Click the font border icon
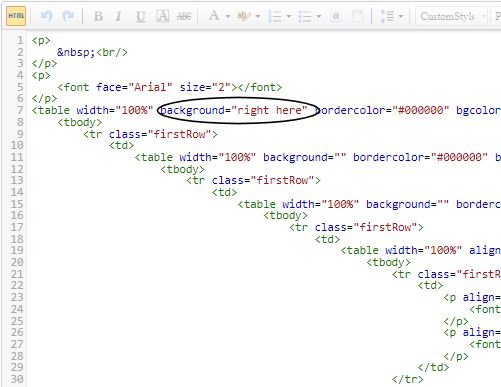The image size is (501, 387). pos(163,16)
